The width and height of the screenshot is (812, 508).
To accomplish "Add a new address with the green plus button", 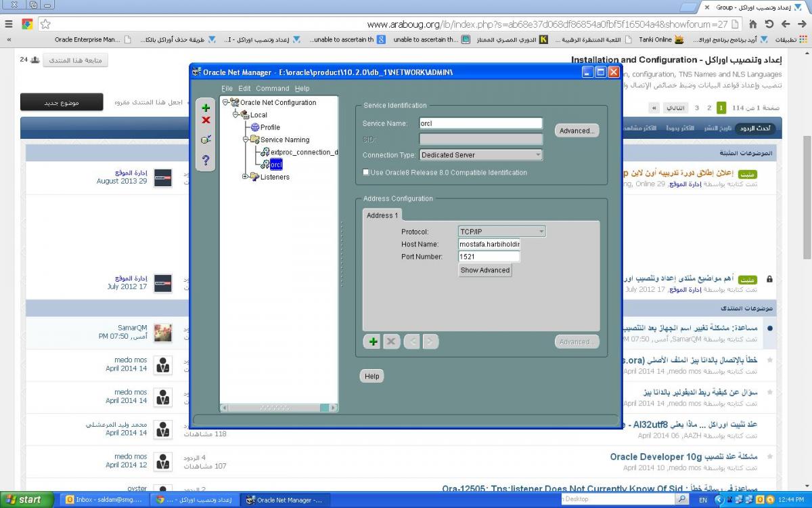I will click(372, 342).
